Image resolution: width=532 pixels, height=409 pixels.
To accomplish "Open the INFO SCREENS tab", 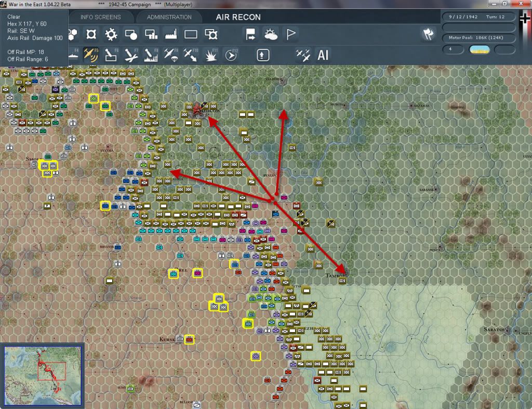I will click(x=100, y=17).
